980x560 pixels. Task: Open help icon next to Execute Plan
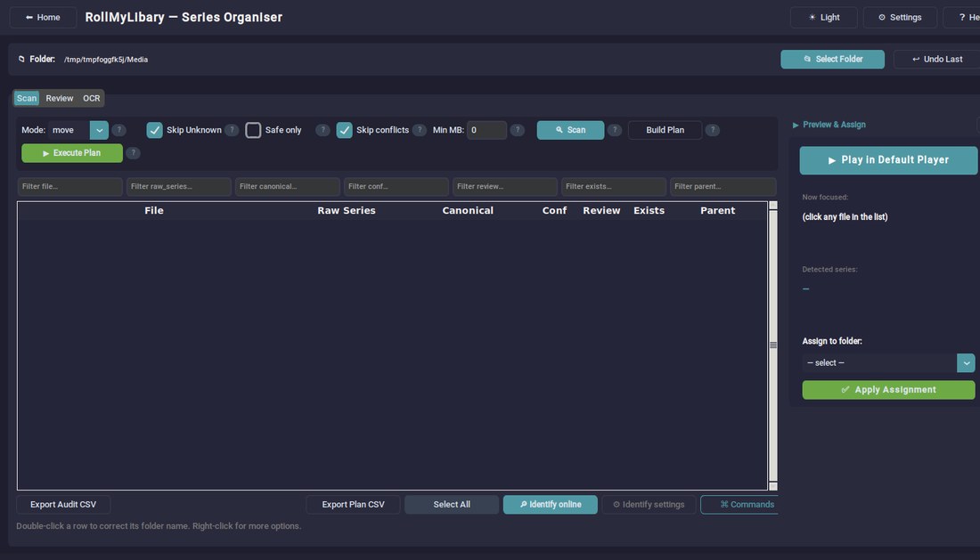pos(133,153)
